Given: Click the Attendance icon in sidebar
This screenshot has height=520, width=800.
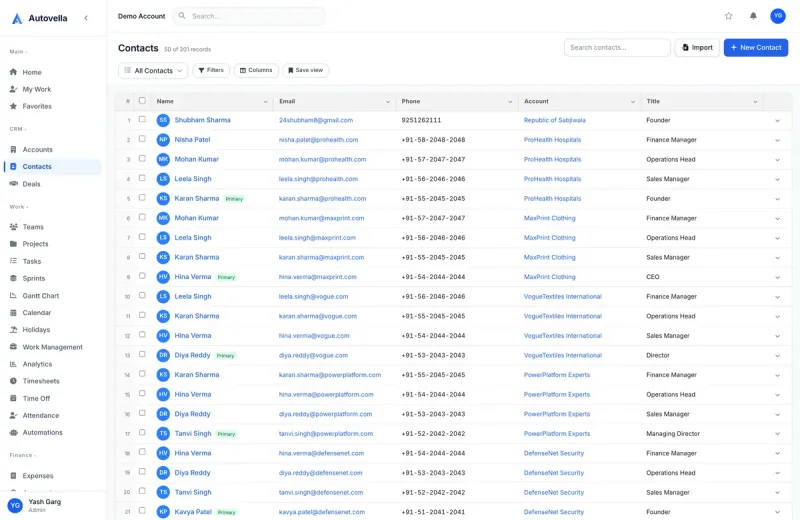Looking at the screenshot, I should (x=13, y=415).
